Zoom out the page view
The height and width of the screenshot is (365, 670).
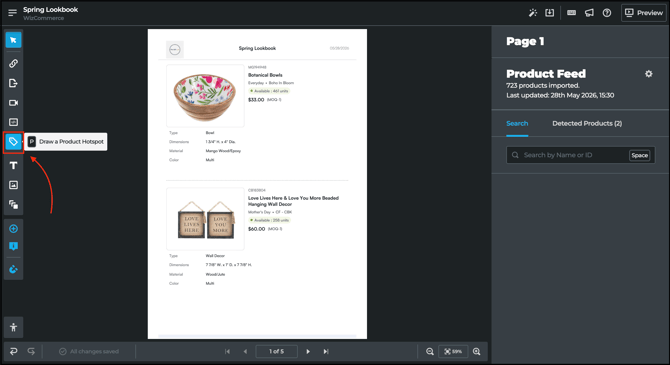[x=430, y=351]
